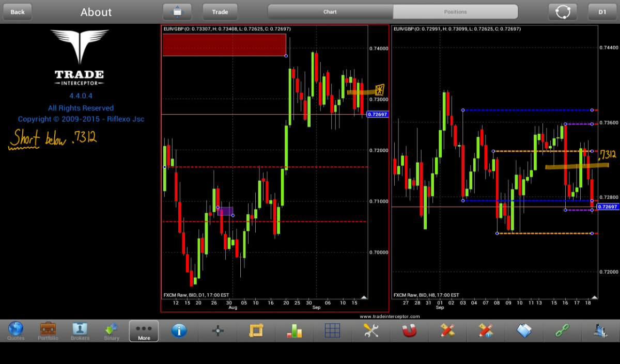The width and height of the screenshot is (620, 364).
Task: Toggle the magnet snap tool
Action: click(x=409, y=330)
